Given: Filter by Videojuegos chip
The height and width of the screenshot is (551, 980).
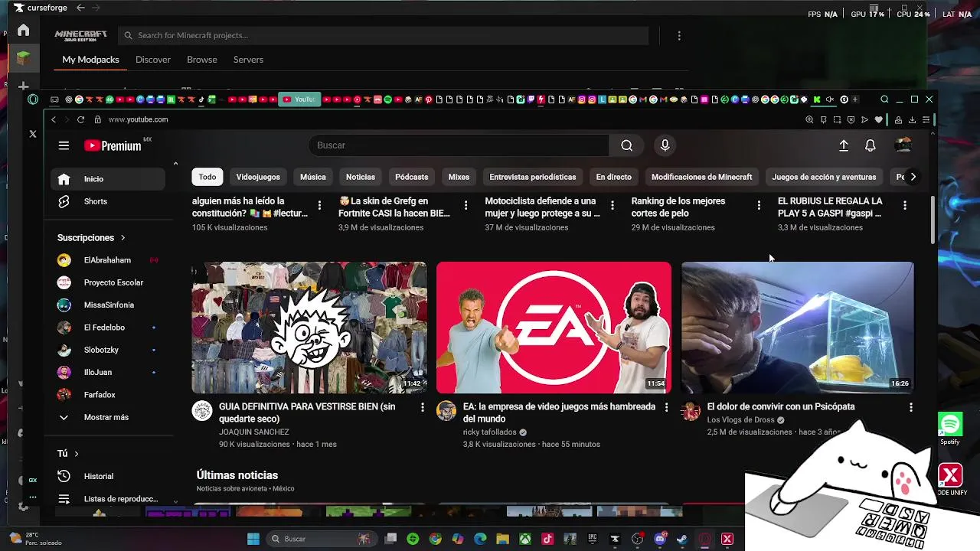Looking at the screenshot, I should (x=258, y=177).
